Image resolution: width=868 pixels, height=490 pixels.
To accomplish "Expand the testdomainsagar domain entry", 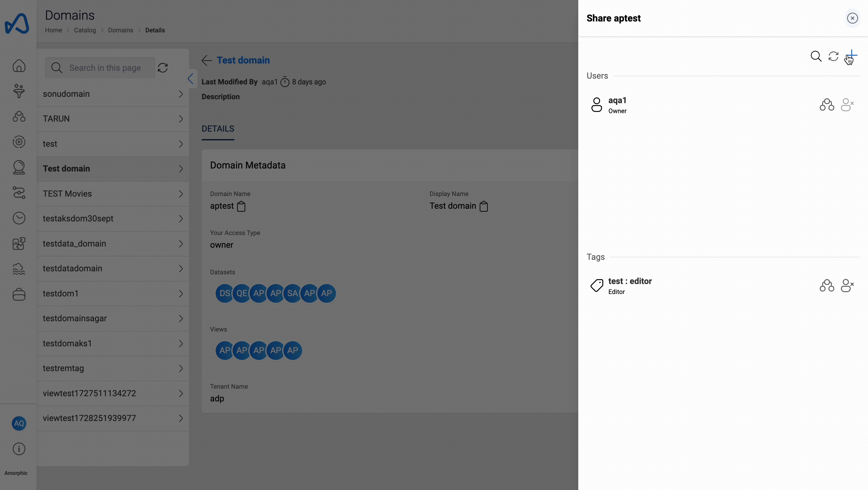I will click(180, 318).
